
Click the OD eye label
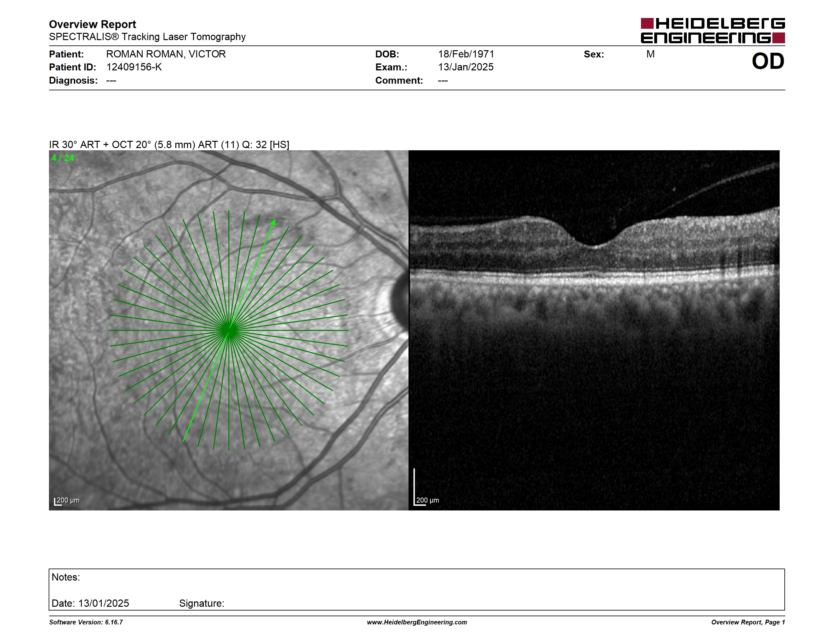click(768, 61)
